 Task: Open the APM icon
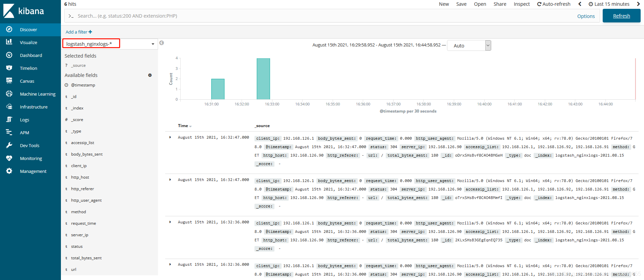[9, 132]
